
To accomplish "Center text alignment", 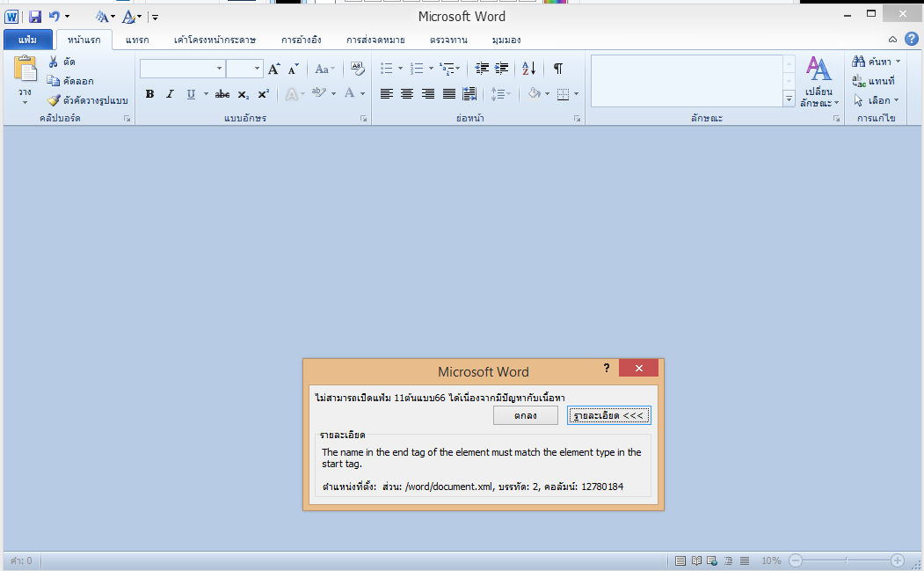I will 407,94.
